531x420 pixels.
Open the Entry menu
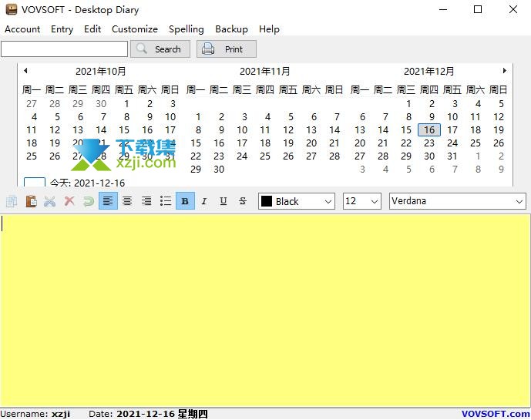[62, 29]
